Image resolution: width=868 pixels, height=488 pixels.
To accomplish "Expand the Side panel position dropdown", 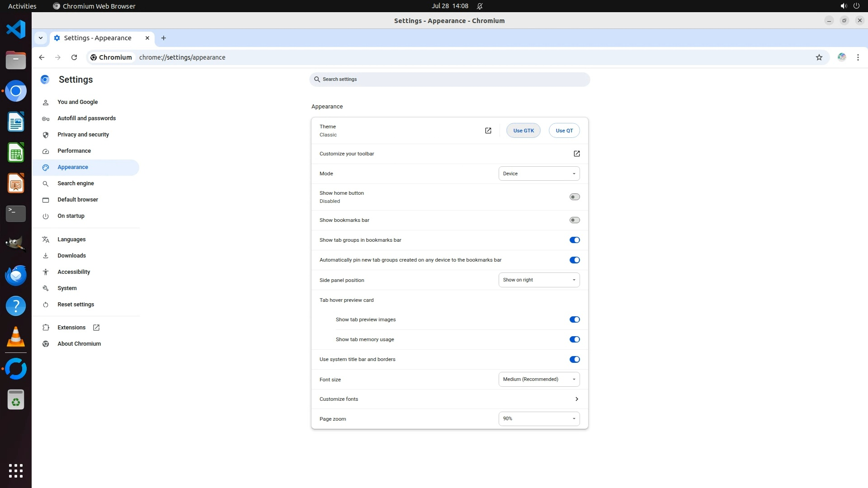I will (539, 280).
